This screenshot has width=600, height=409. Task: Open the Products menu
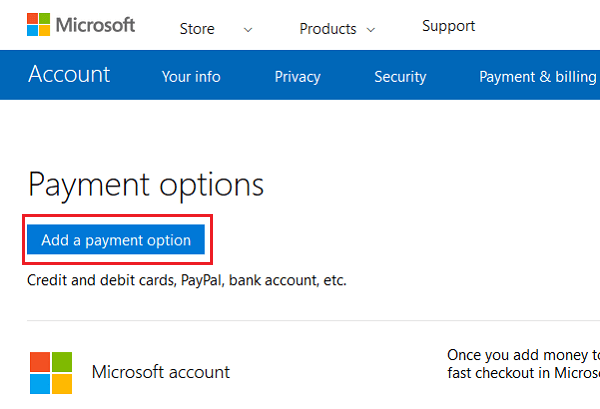point(328,29)
